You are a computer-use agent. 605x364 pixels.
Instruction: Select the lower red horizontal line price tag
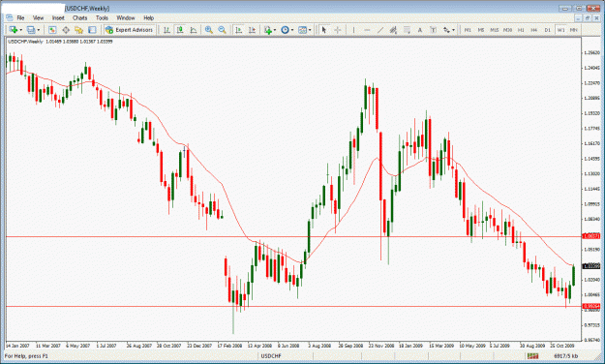click(x=591, y=306)
